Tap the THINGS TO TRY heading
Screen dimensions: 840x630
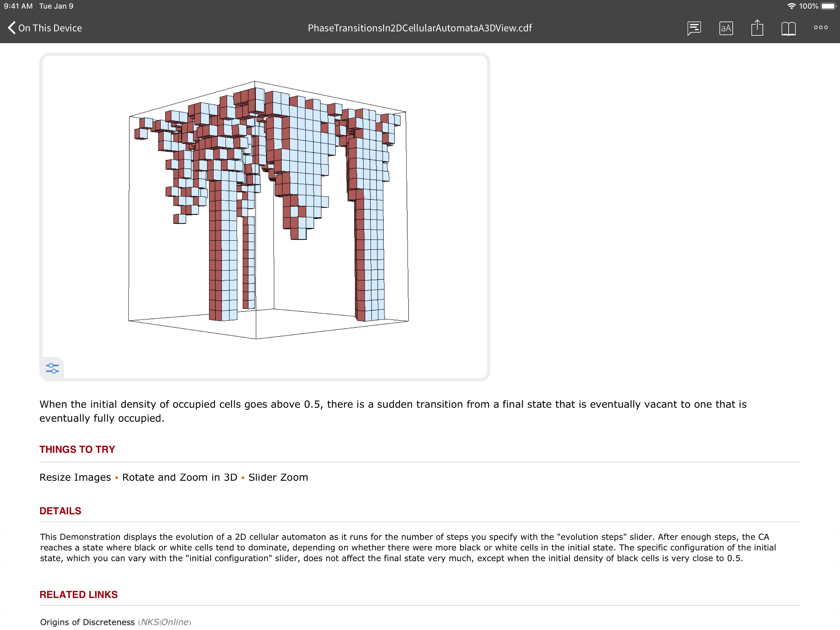tap(77, 449)
